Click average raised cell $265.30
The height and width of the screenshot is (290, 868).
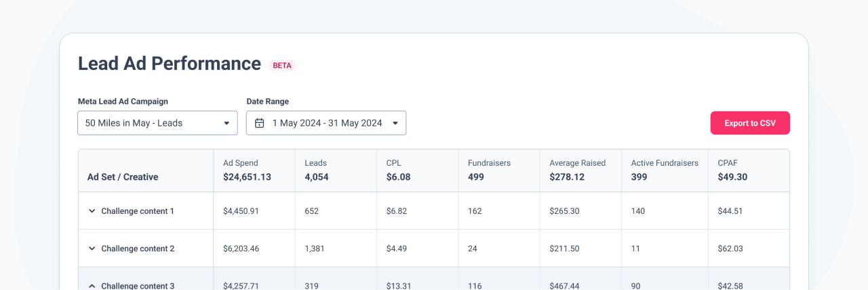564,211
